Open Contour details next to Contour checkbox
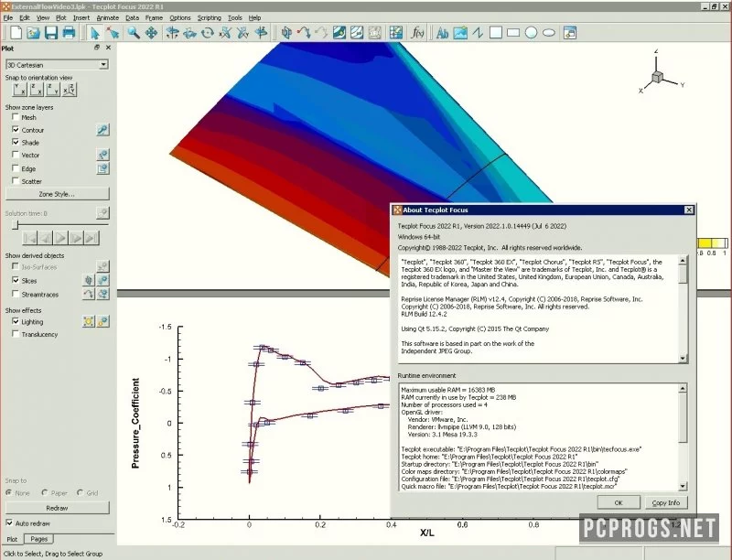 click(x=102, y=130)
